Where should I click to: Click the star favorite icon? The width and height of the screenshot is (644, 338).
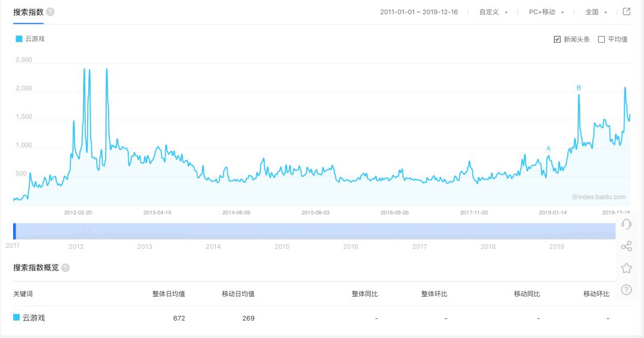[626, 268]
